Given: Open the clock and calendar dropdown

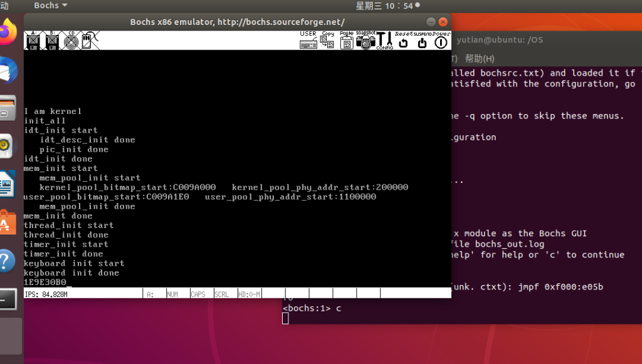Looking at the screenshot, I should (x=384, y=6).
